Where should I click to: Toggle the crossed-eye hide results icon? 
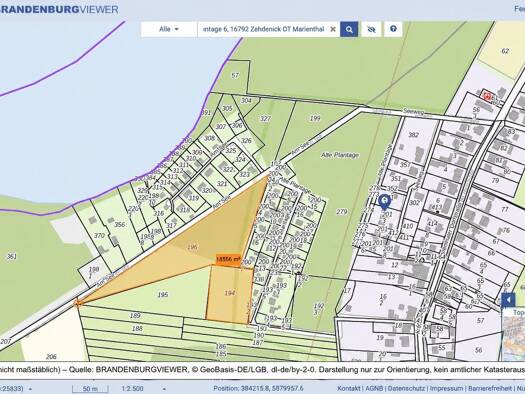[371, 29]
